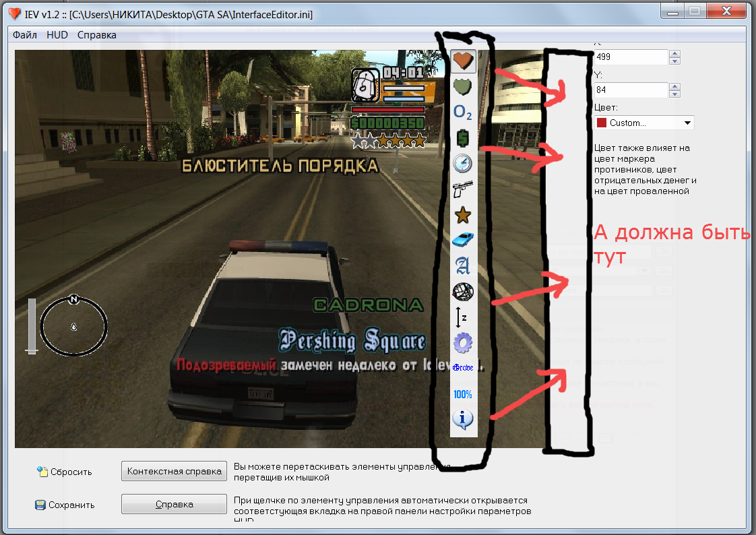Select the green dollar money icon
The height and width of the screenshot is (535, 756).
click(463, 138)
